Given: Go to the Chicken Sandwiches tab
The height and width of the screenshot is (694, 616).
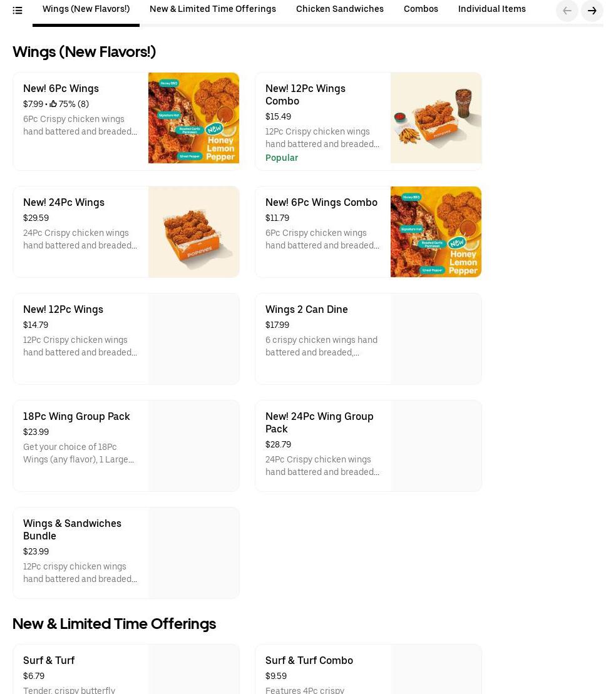Looking at the screenshot, I should [x=339, y=9].
